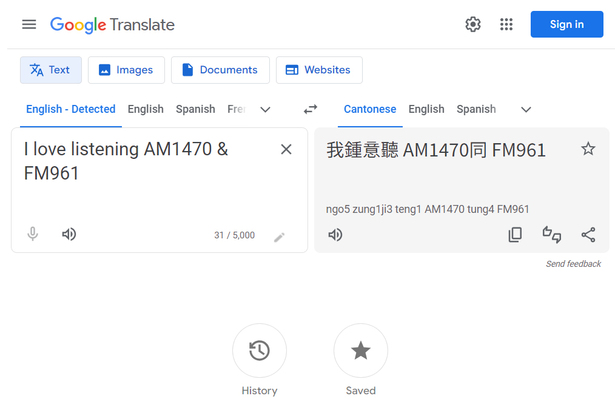Copy the translation to clipboard

515,235
